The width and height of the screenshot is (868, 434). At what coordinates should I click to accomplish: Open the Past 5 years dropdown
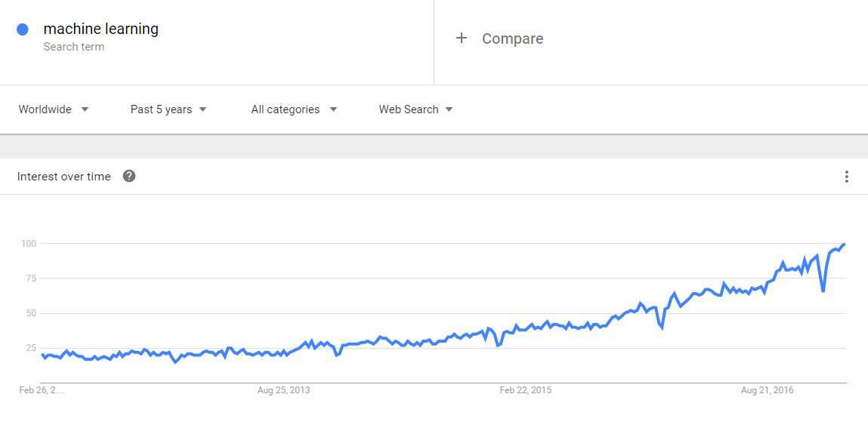click(168, 109)
